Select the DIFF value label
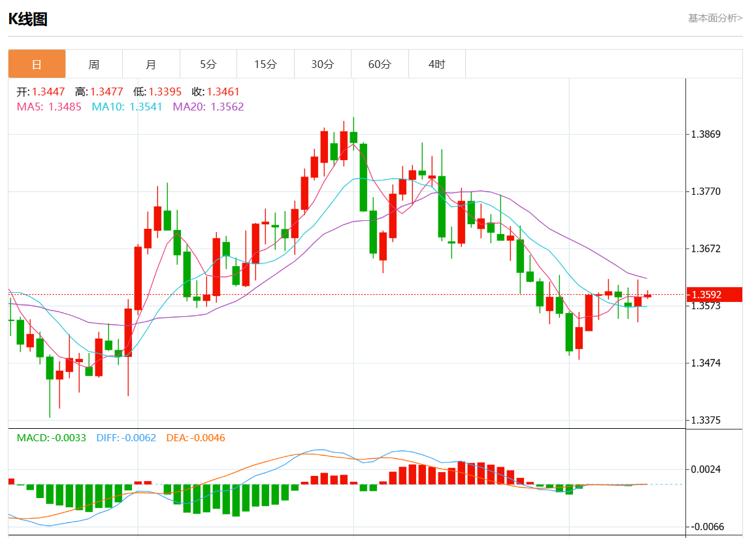Image resolution: width=756 pixels, height=538 pixels. tap(126, 438)
